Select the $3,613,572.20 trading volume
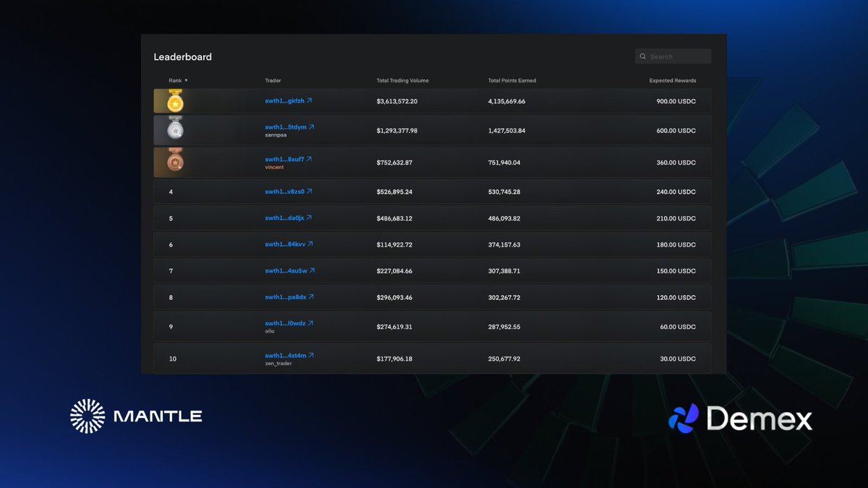Screen dimensions: 868x488 pos(397,101)
